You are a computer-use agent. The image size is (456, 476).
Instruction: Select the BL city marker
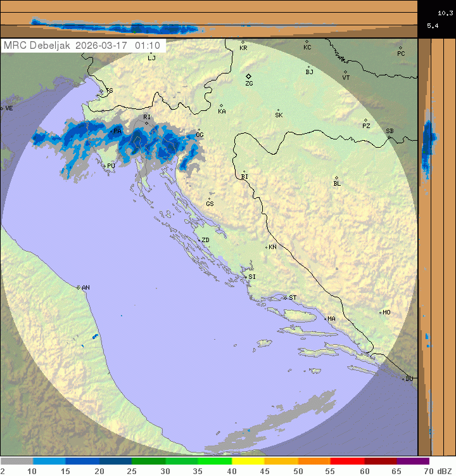pyautogui.click(x=336, y=178)
